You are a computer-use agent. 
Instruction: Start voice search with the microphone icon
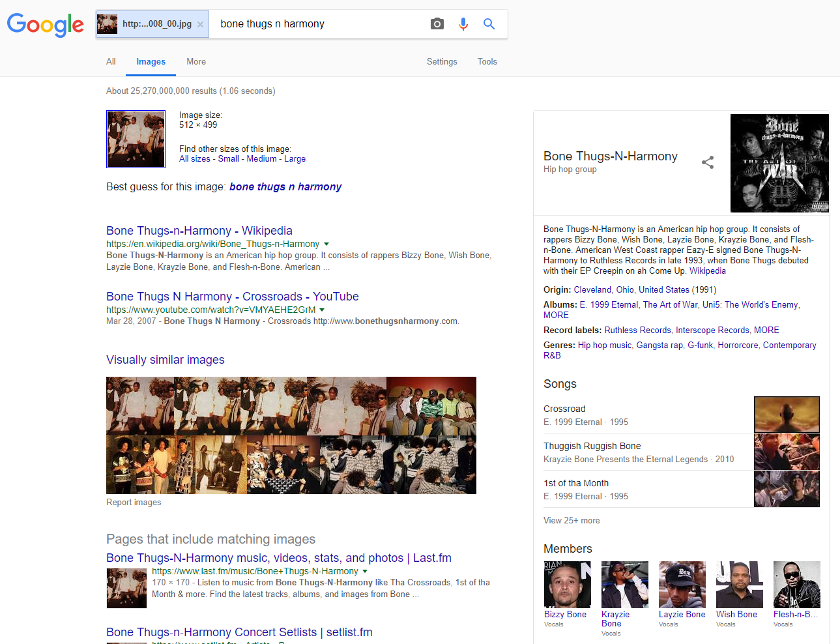pos(463,24)
